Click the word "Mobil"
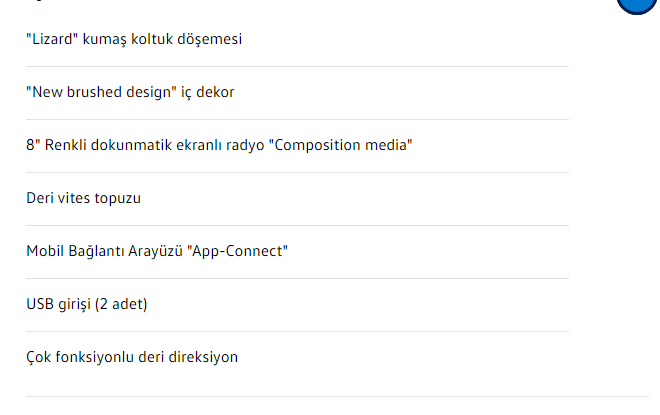 point(44,251)
